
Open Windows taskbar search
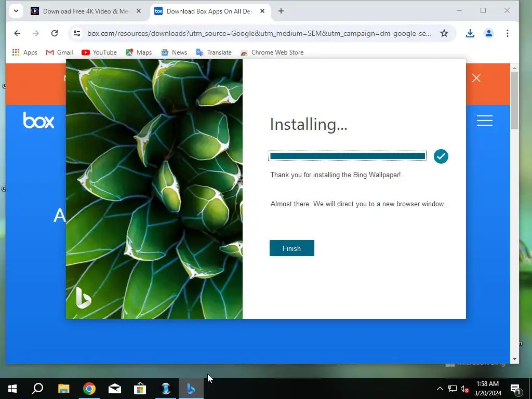point(37,389)
